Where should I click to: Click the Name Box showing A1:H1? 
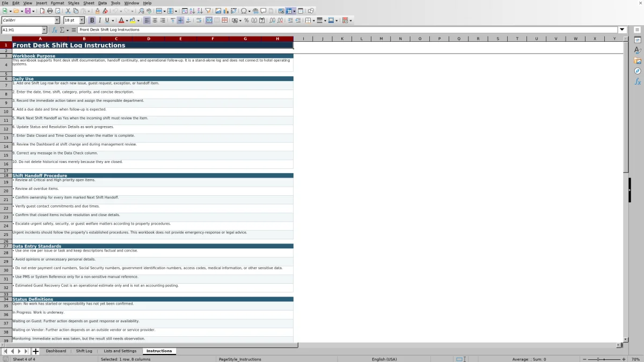pyautogui.click(x=21, y=30)
